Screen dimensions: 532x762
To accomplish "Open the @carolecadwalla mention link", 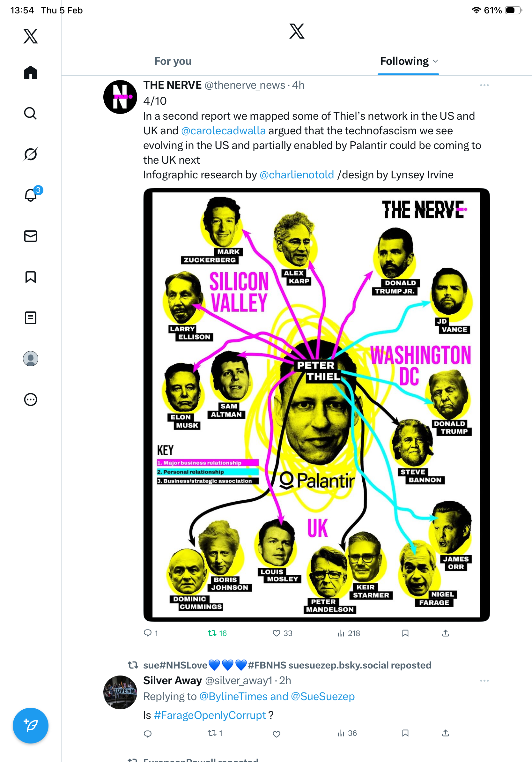I will 223,131.
